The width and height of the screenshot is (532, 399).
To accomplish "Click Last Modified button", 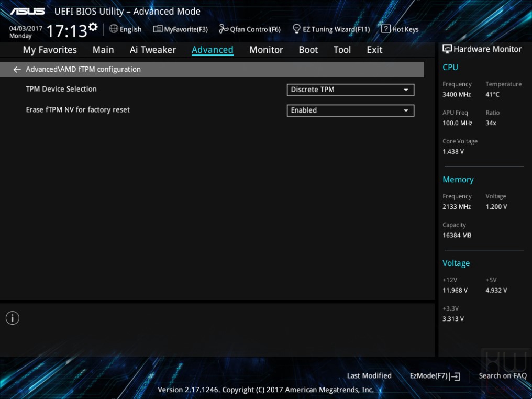I will pos(369,376).
